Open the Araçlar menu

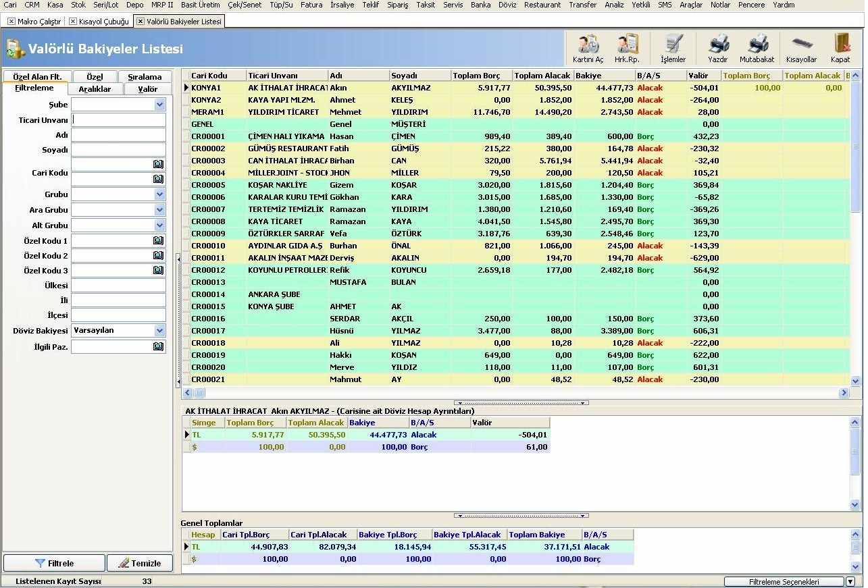(691, 5)
